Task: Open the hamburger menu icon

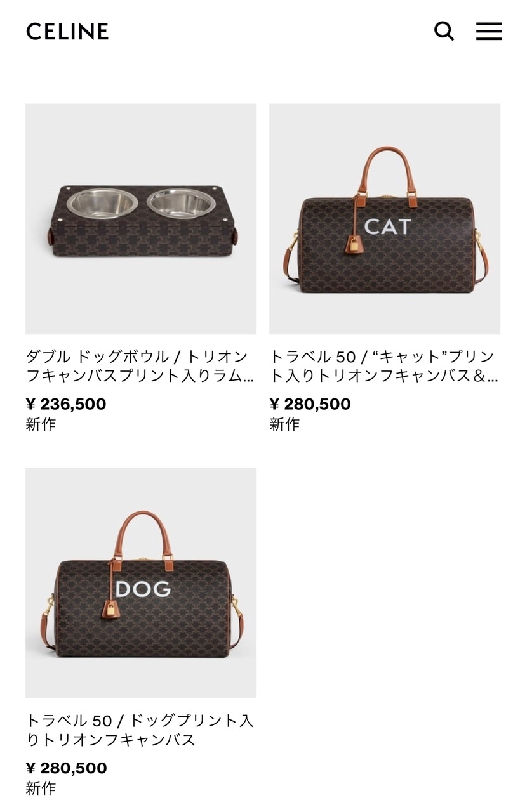Action: (x=489, y=31)
